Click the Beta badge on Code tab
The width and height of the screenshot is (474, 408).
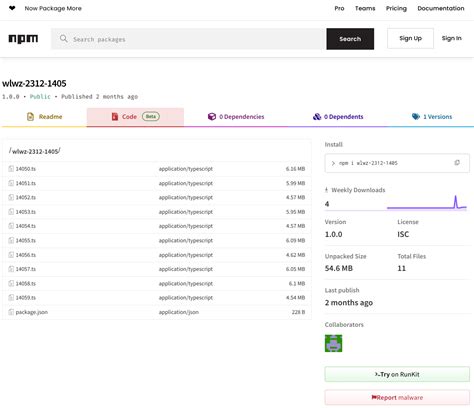click(x=151, y=116)
